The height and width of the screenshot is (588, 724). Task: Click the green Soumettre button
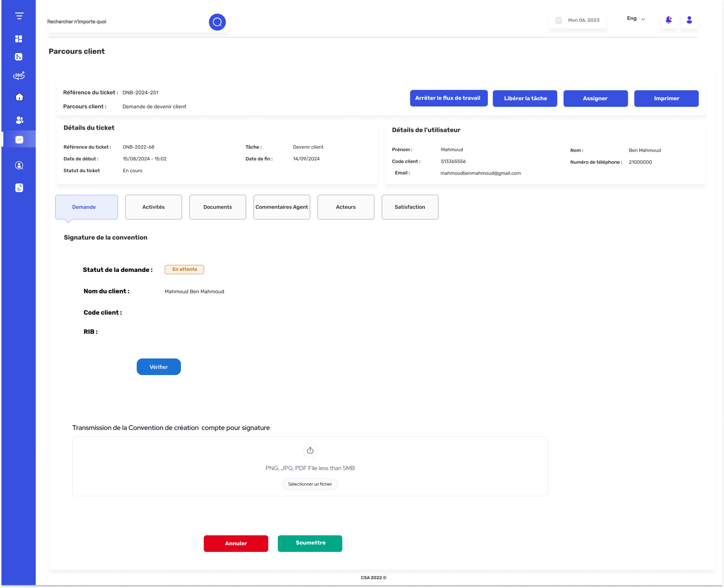(310, 543)
